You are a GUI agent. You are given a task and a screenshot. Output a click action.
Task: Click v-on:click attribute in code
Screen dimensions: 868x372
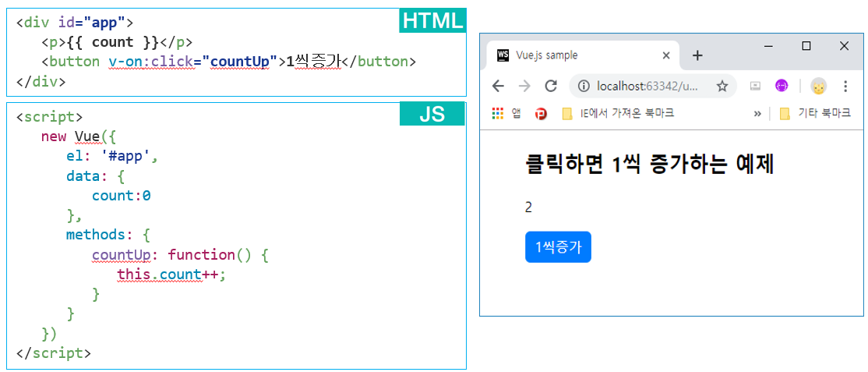(150, 62)
